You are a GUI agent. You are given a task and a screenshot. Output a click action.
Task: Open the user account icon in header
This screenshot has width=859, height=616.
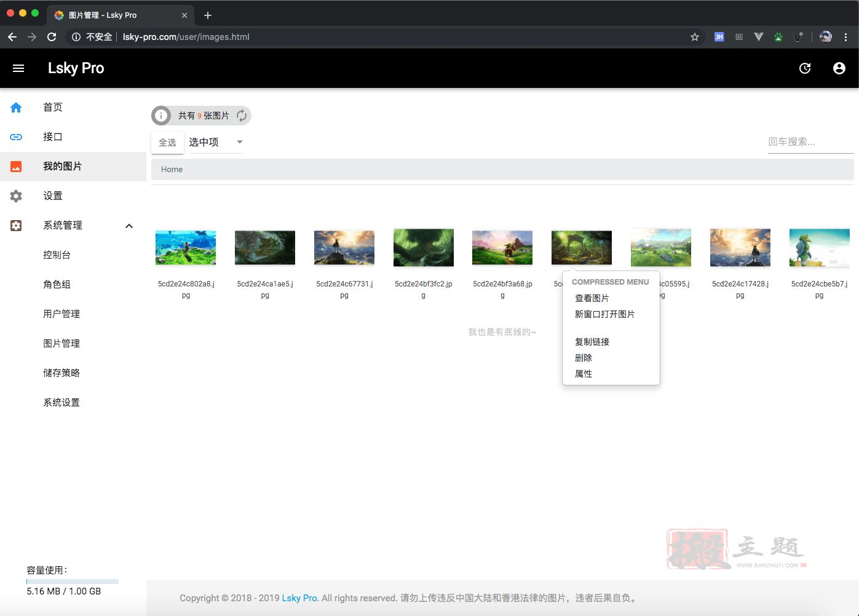click(x=839, y=68)
